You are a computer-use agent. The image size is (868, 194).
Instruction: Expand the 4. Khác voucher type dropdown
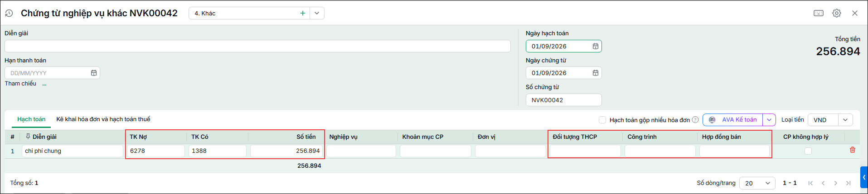coord(317,13)
